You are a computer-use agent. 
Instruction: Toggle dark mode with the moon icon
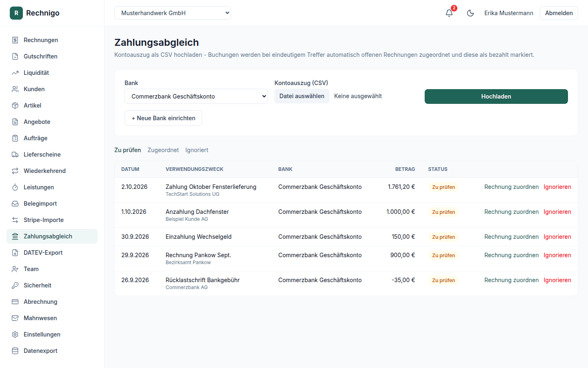[x=470, y=13]
